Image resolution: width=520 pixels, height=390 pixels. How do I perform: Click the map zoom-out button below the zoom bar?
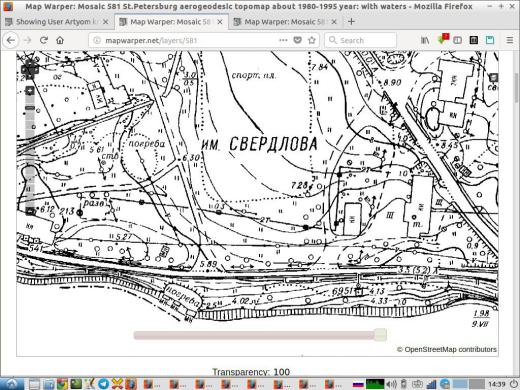pyautogui.click(x=30, y=211)
